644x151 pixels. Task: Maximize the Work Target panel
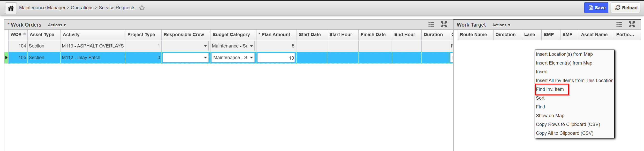632,25
